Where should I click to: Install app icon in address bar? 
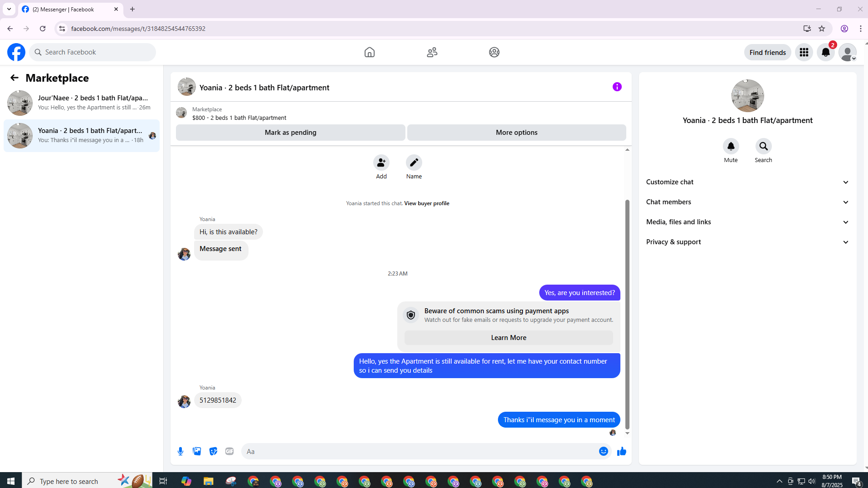pyautogui.click(x=807, y=29)
